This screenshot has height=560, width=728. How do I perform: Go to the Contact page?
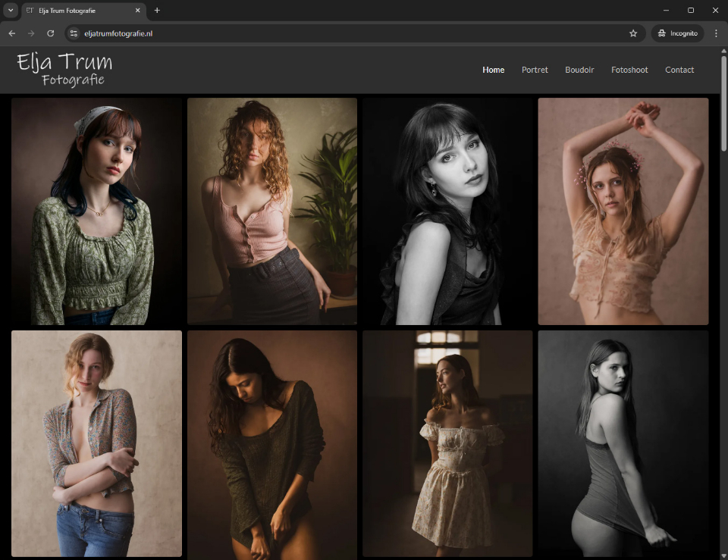(679, 69)
